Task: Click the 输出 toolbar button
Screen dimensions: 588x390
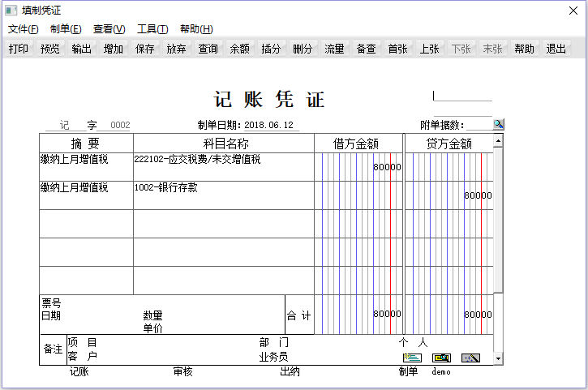Action: click(x=81, y=49)
